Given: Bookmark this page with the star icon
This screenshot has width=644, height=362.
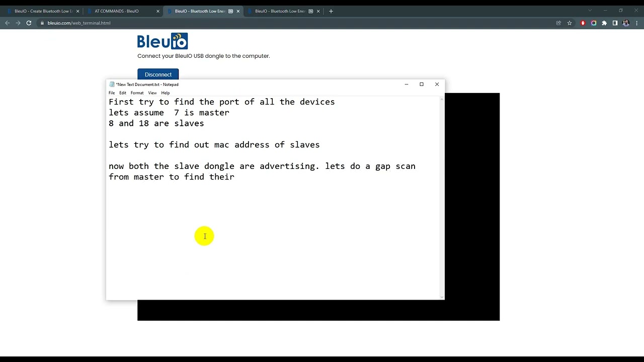Looking at the screenshot, I should pyautogui.click(x=570, y=23).
